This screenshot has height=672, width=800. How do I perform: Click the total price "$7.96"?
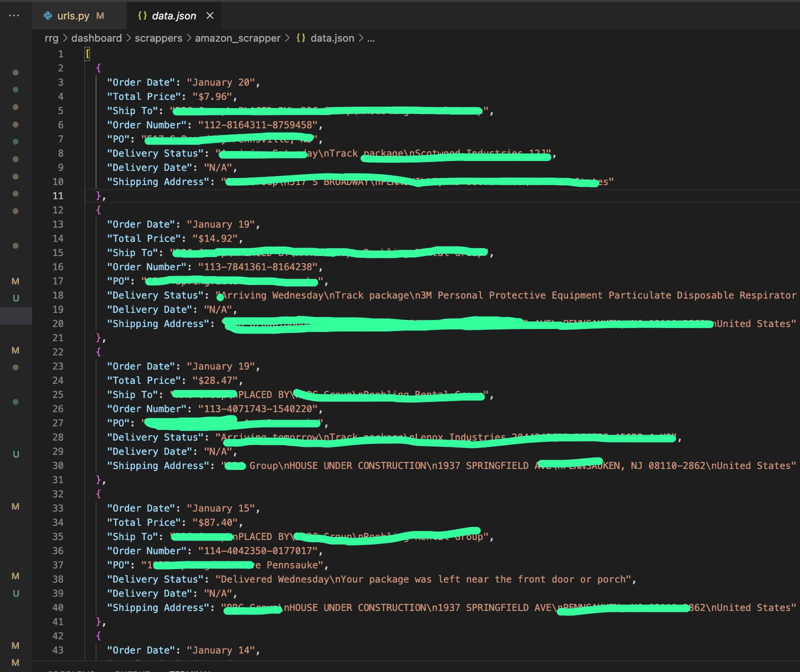[212, 96]
